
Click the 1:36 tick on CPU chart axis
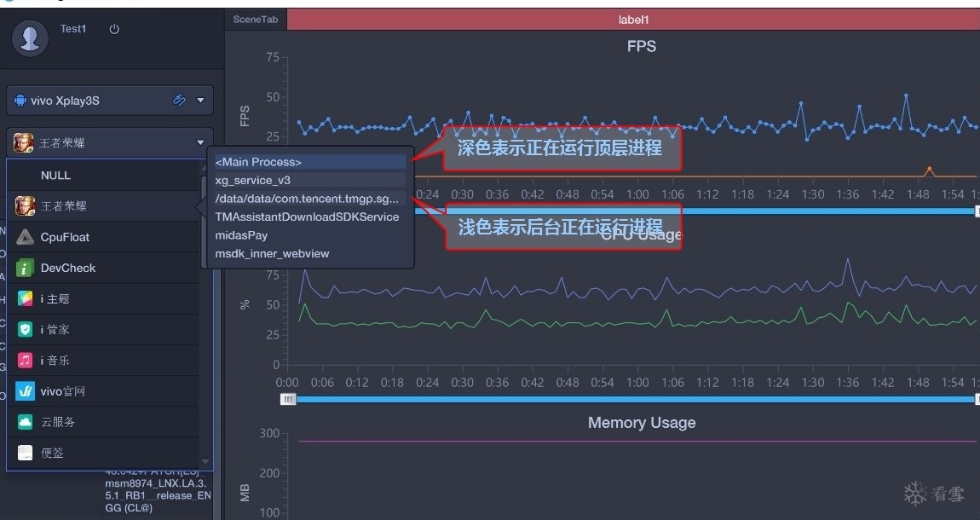pyautogui.click(x=848, y=382)
